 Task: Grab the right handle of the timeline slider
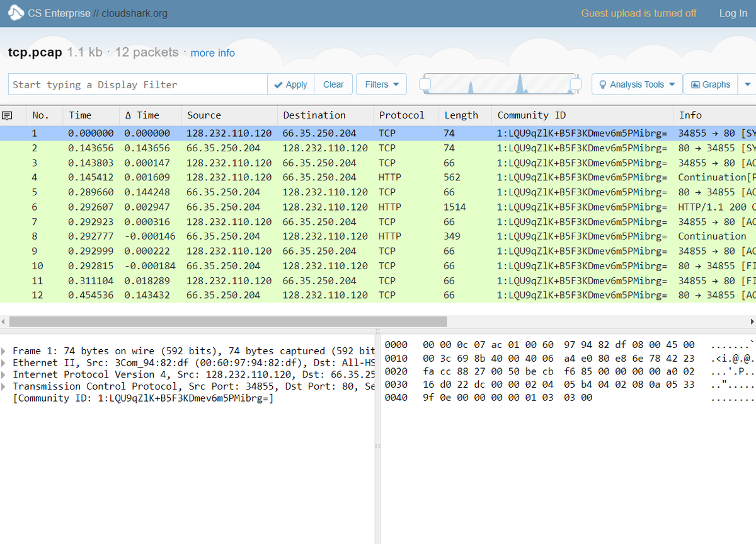pos(575,84)
